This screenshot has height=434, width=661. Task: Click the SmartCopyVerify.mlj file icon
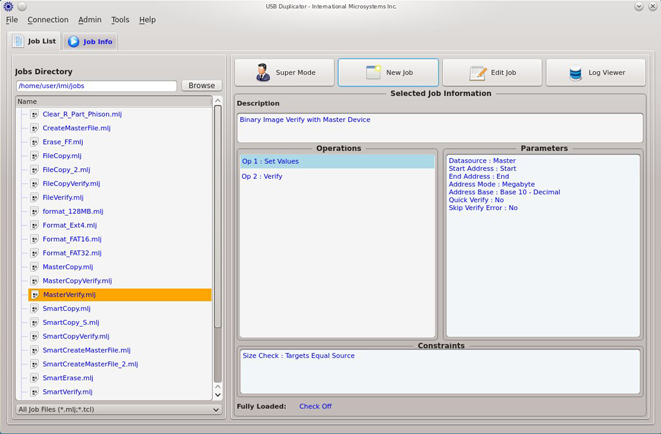click(35, 337)
